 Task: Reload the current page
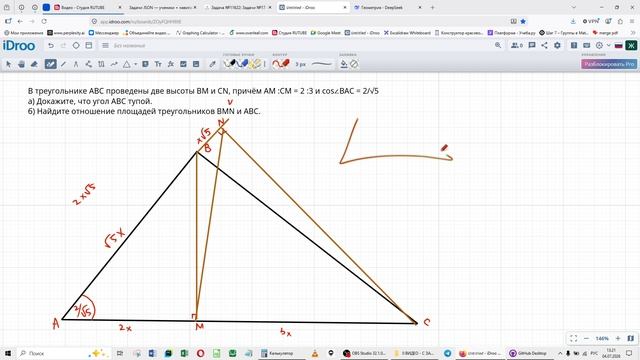point(44,21)
